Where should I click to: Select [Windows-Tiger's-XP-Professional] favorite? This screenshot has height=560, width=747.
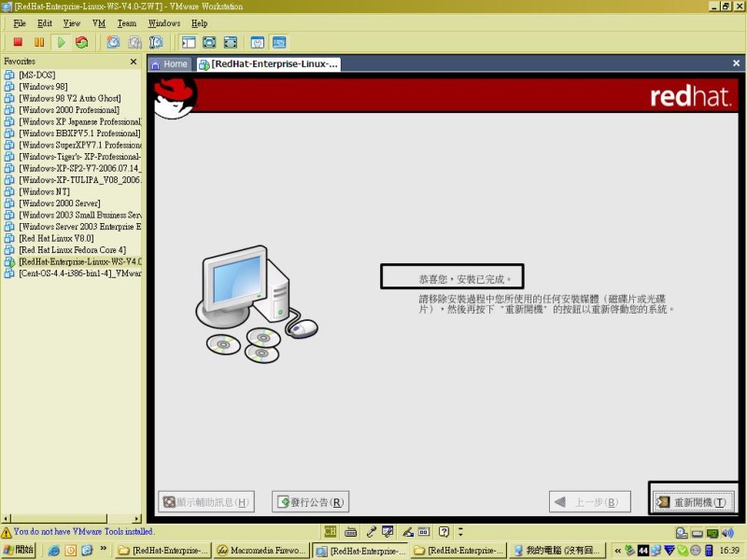(80, 157)
